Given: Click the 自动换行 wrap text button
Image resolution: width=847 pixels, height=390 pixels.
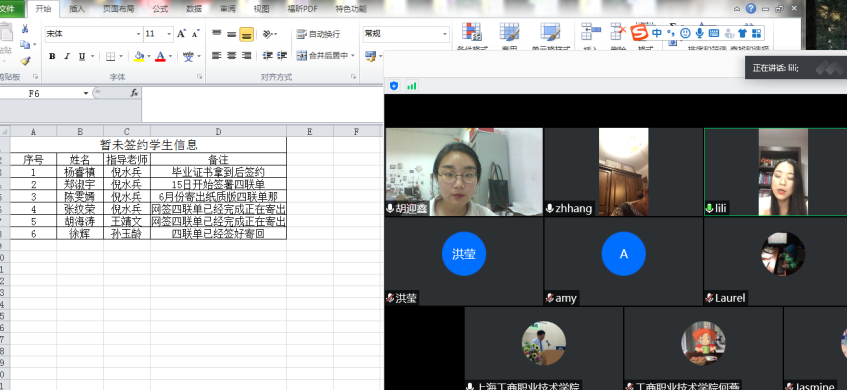Looking at the screenshot, I should (318, 34).
